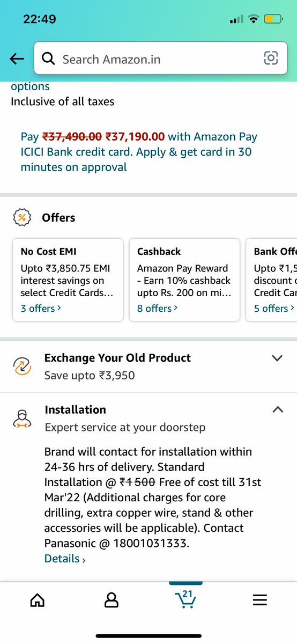This screenshot has height=644, width=297.
Task: View 8 offers under Cashback
Action: coord(157,308)
